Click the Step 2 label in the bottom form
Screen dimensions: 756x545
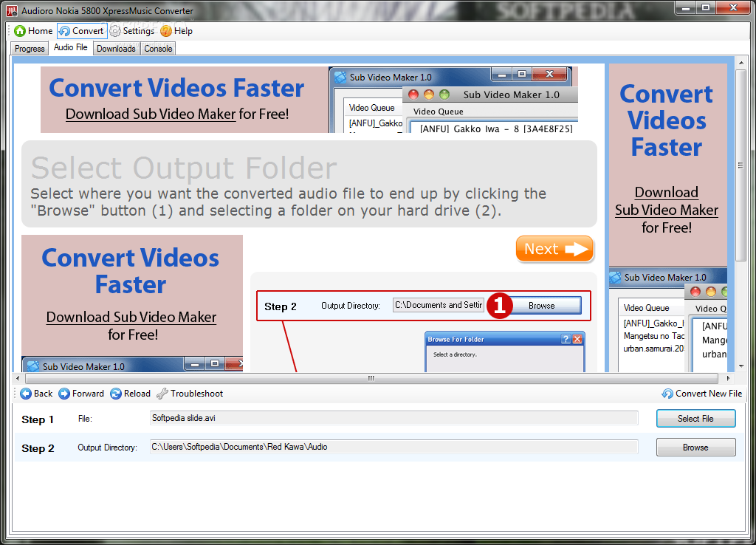pyautogui.click(x=38, y=448)
